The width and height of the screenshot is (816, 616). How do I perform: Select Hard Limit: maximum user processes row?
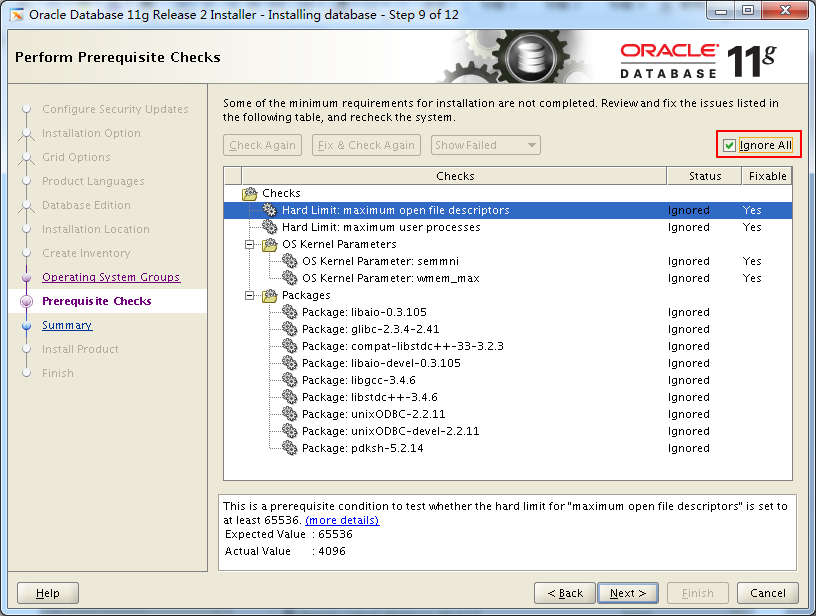508,227
